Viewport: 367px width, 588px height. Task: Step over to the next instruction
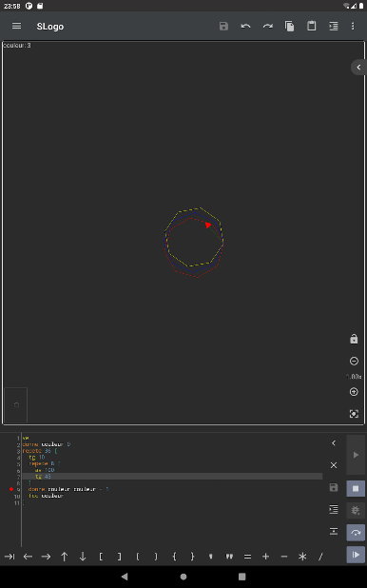pos(356,533)
